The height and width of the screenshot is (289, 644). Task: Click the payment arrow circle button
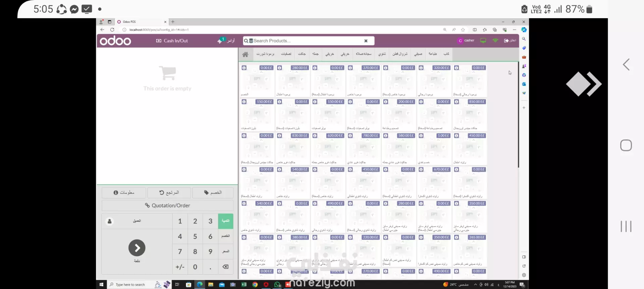tap(137, 248)
